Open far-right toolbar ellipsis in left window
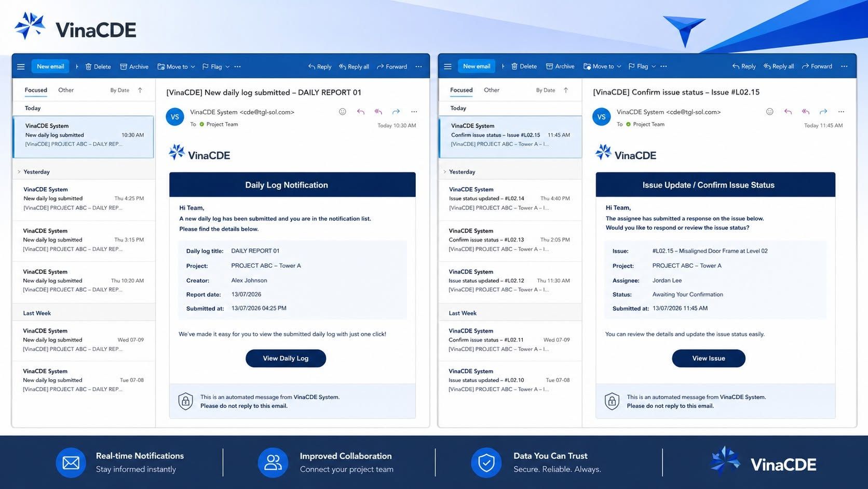The height and width of the screenshot is (489, 868). tap(418, 67)
